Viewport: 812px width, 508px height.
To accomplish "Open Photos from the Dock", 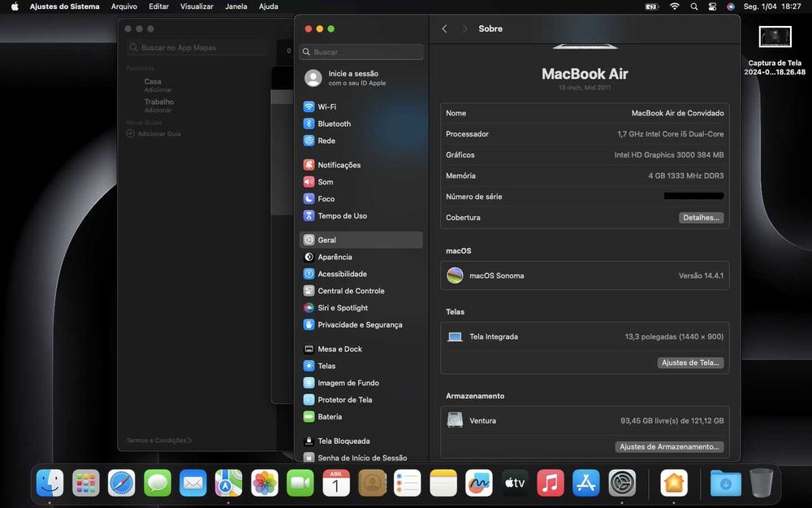I will tap(265, 483).
